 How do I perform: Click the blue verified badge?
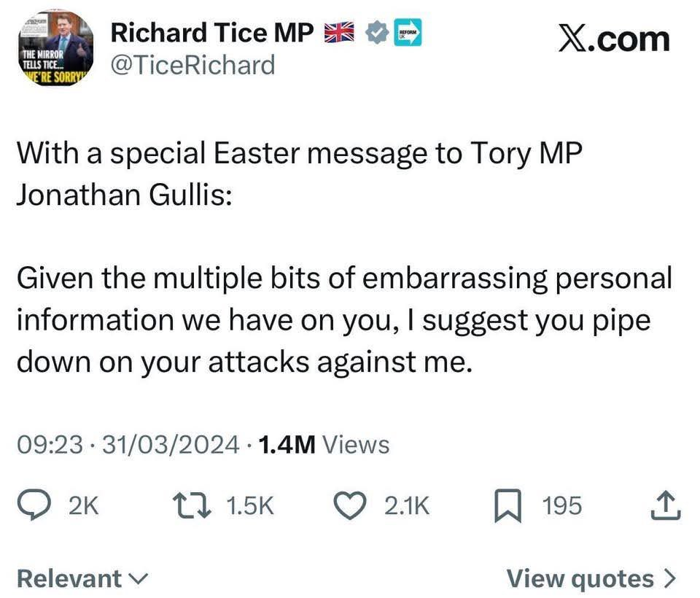tap(377, 34)
